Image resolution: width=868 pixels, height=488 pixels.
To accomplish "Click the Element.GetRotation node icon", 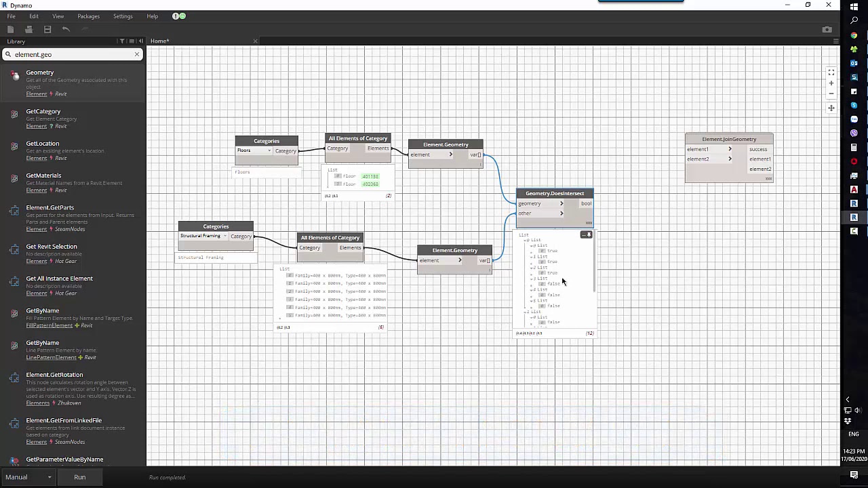I will coord(14,378).
